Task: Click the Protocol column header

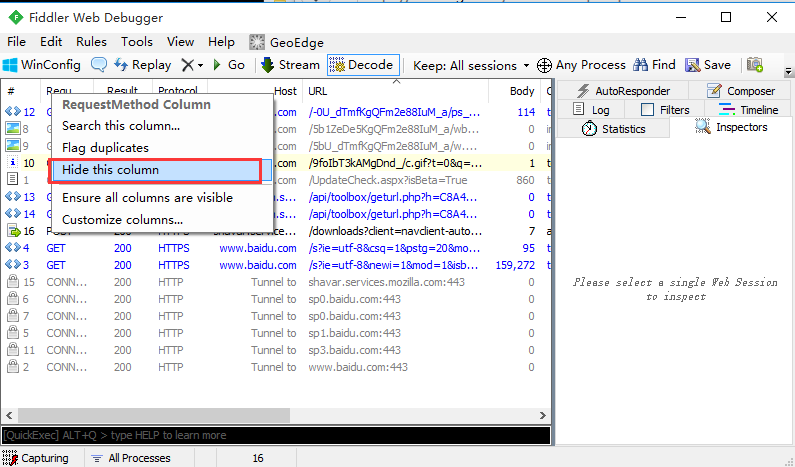Action: click(178, 91)
